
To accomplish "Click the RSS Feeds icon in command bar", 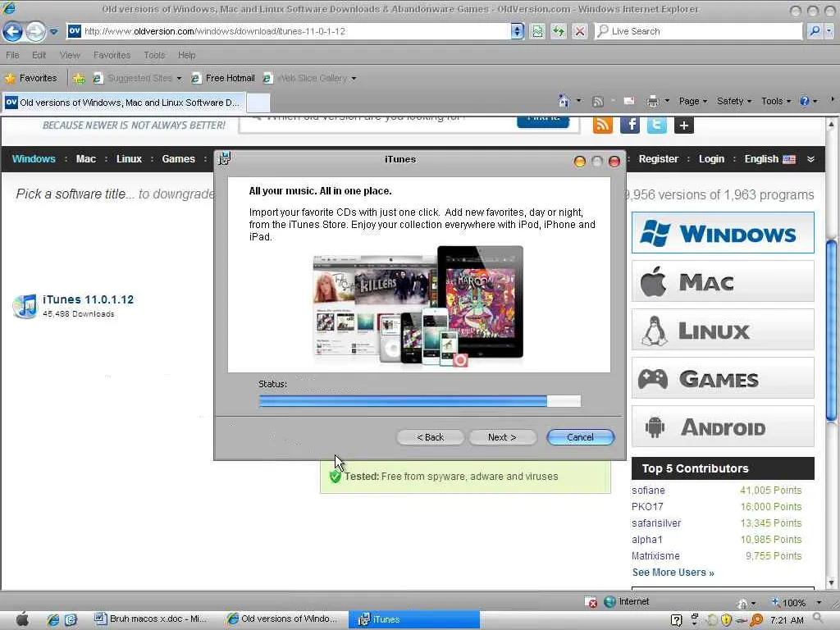I will point(598,101).
